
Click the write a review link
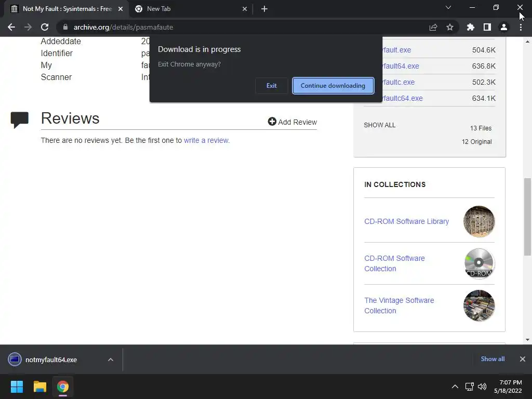[206, 140]
